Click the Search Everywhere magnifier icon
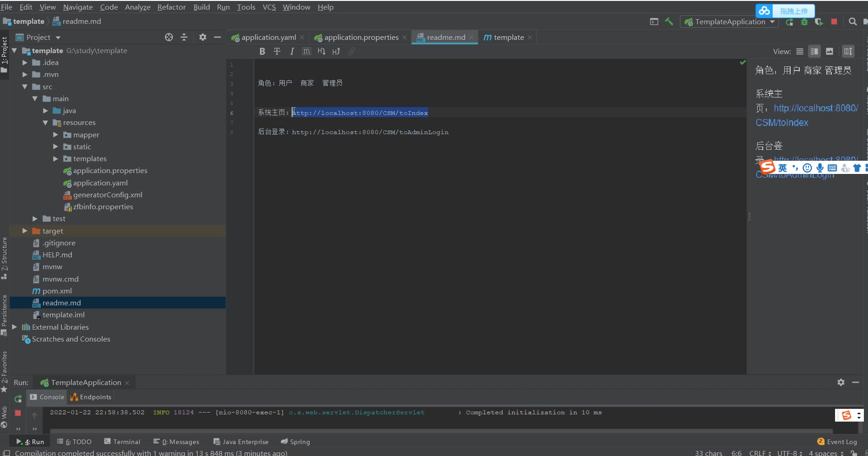The image size is (868, 456). 852,22
